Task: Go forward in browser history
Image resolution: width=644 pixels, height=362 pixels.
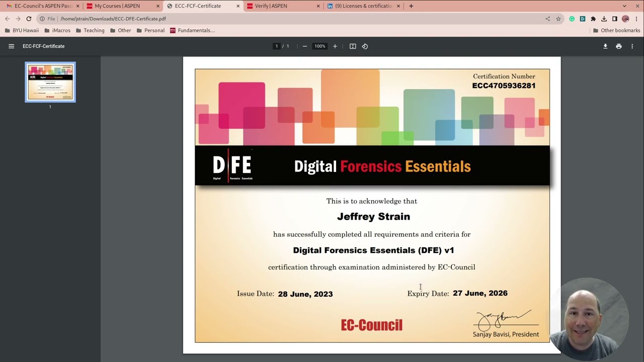Action: 18,19
